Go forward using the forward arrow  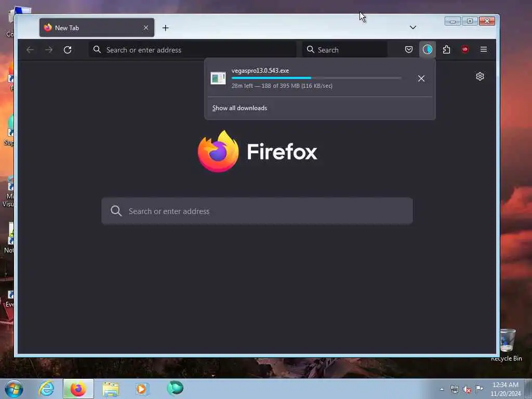49,50
